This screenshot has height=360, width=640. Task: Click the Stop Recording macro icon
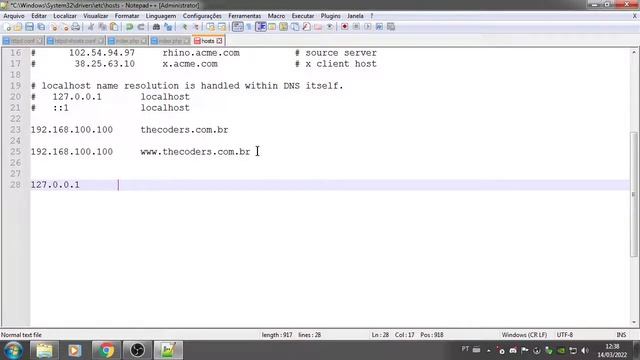click(356, 27)
